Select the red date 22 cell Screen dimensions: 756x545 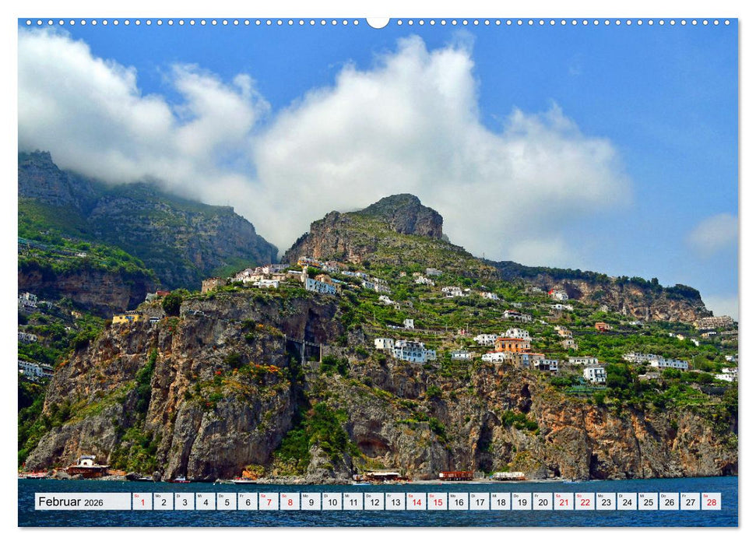click(584, 501)
